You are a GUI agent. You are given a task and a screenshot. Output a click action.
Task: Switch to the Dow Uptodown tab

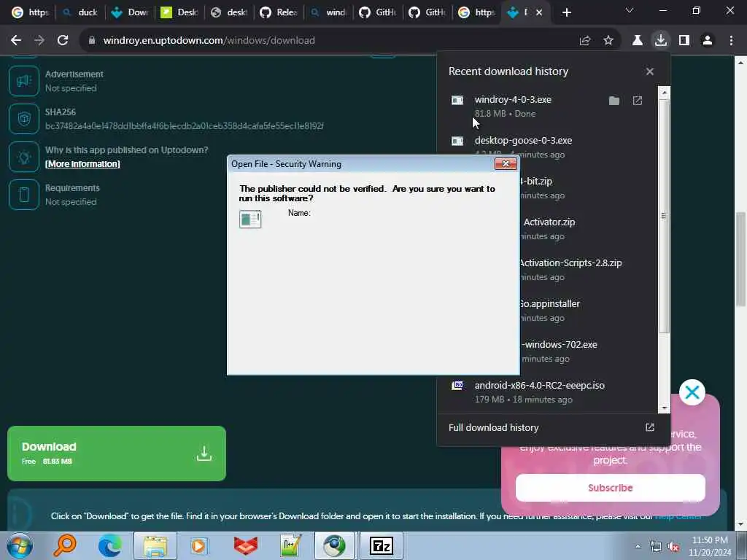tap(131, 12)
